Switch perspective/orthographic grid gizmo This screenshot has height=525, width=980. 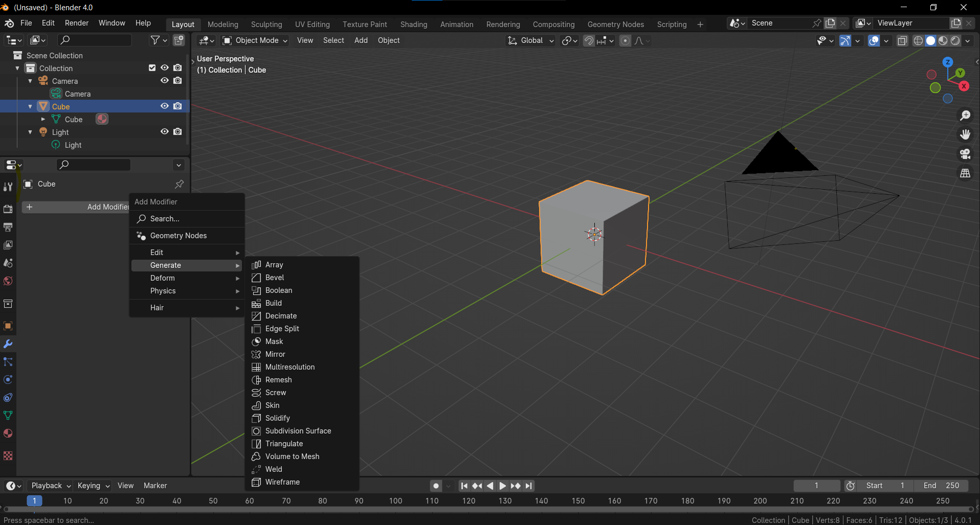(x=965, y=173)
